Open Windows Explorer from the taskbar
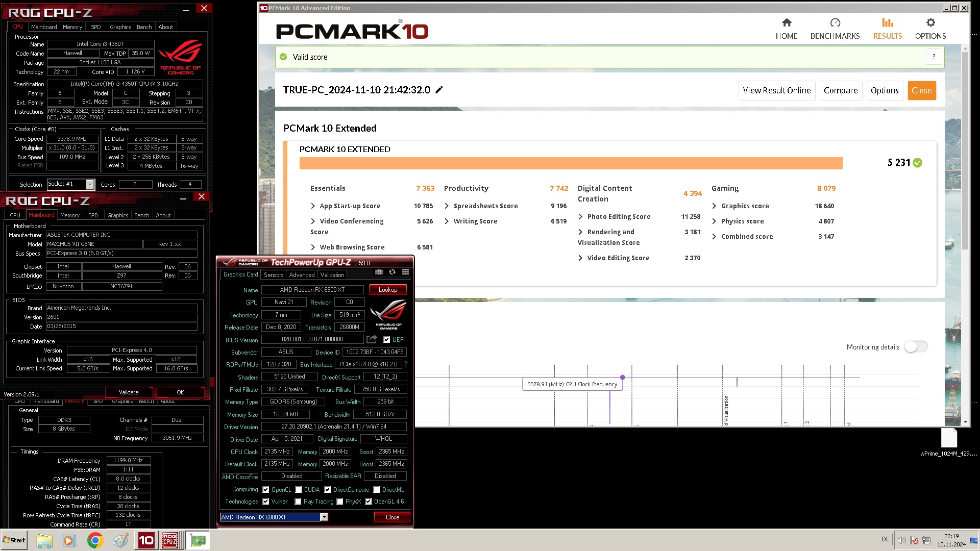This screenshot has height=551, width=980. tap(44, 540)
